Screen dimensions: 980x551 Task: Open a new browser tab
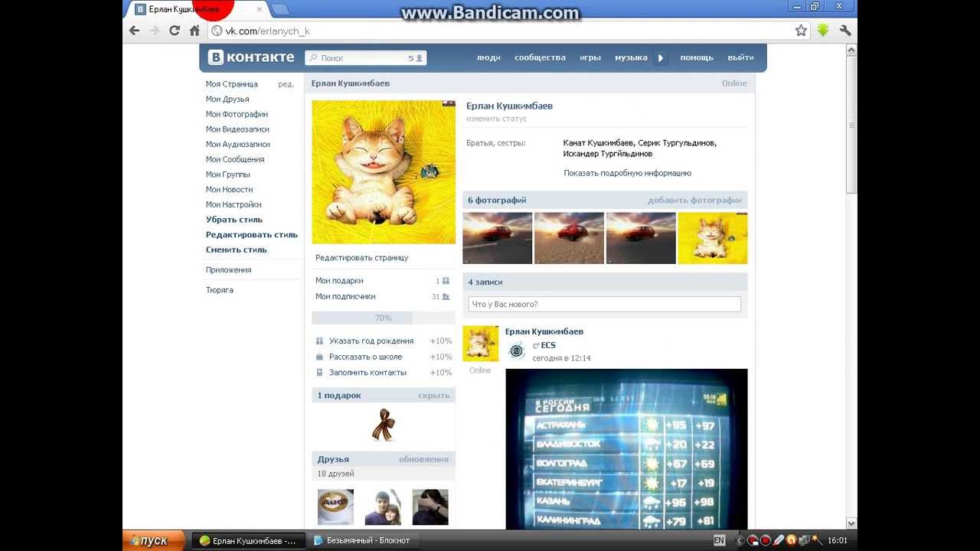[280, 9]
